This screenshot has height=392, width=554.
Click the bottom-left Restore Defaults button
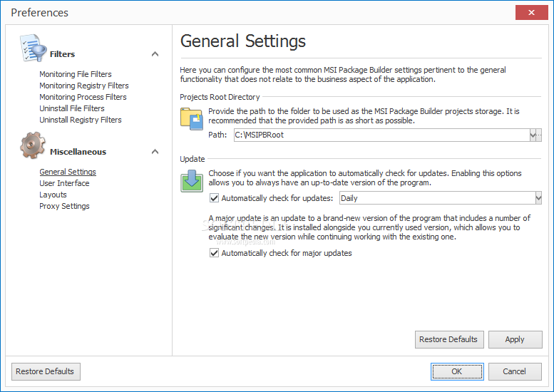[46, 371]
